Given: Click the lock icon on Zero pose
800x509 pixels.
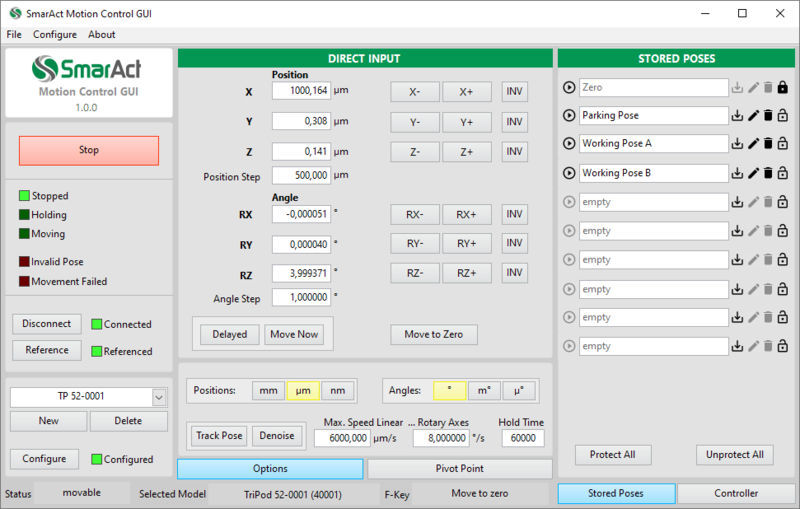Looking at the screenshot, I should pos(783,88).
